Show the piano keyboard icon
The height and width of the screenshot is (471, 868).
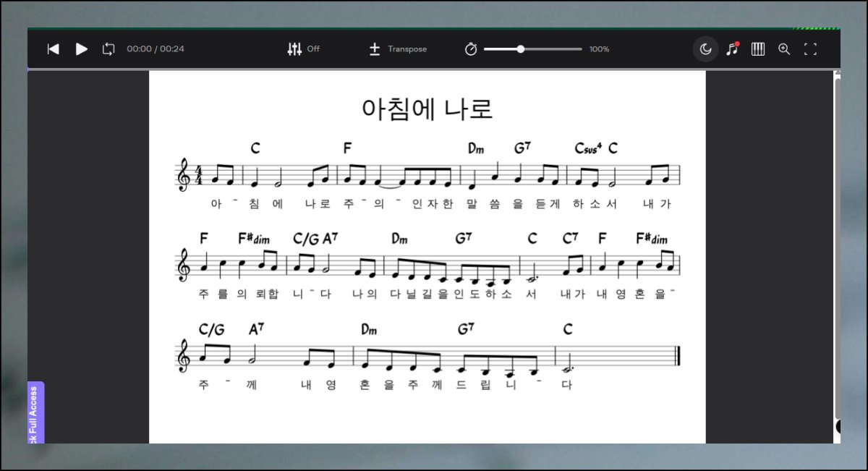[758, 49]
